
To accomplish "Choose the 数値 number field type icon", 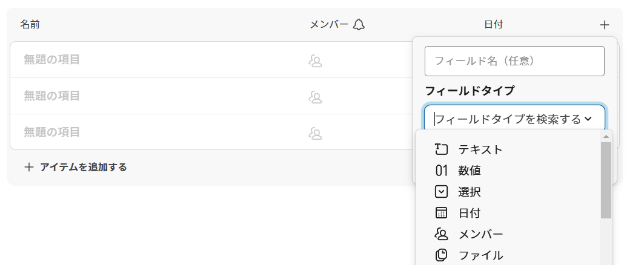I will tap(440, 171).
